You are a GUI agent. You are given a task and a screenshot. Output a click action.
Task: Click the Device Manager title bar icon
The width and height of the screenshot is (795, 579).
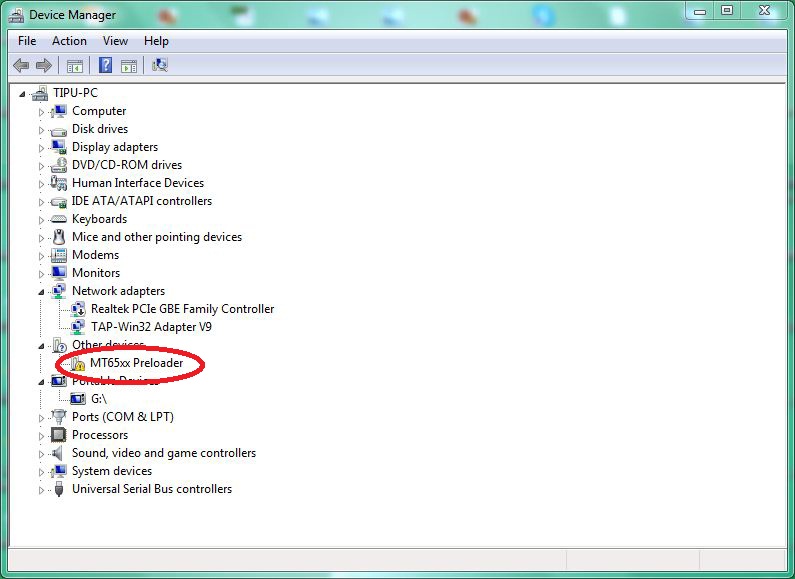pos(16,15)
